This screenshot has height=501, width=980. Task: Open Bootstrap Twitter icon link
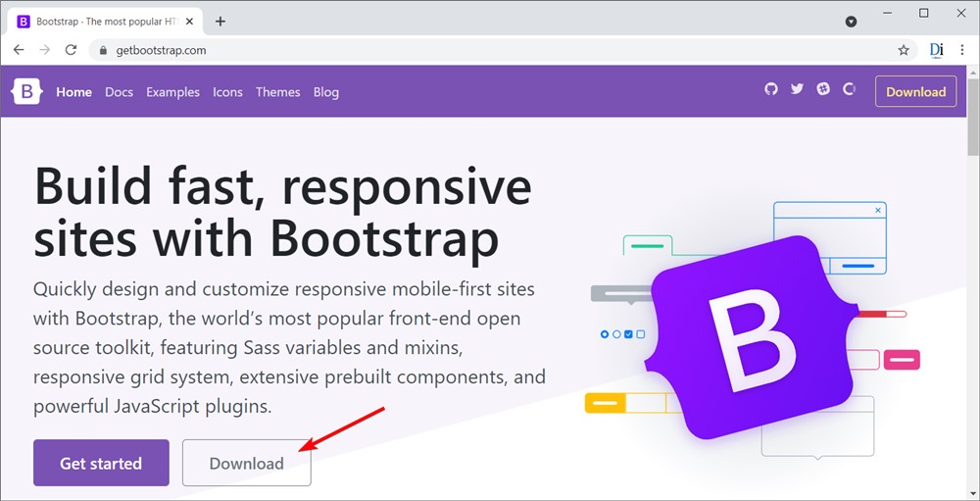coord(797,89)
